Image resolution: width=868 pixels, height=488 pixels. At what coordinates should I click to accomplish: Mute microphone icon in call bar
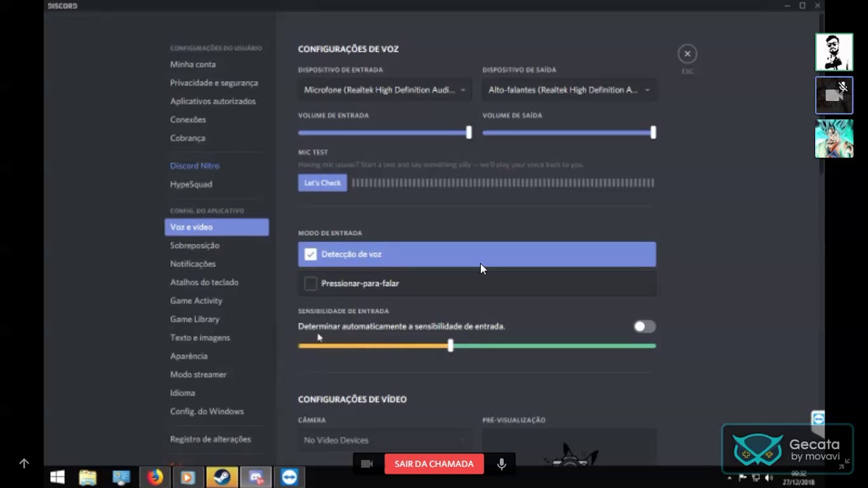click(x=501, y=464)
